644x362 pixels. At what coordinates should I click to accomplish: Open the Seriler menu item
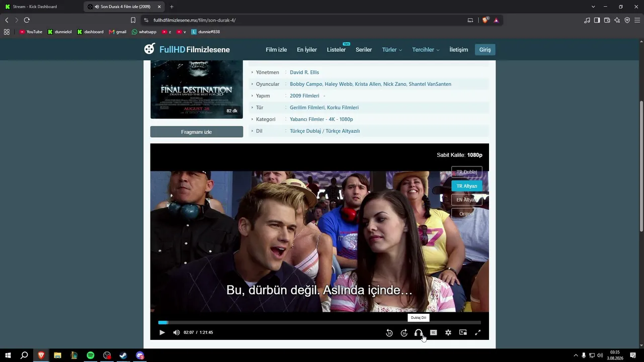click(x=364, y=50)
